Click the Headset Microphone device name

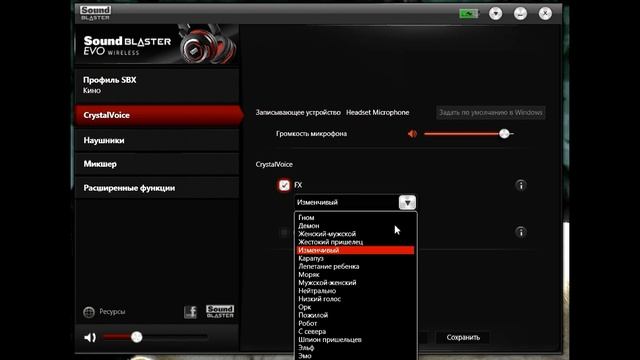pyautogui.click(x=378, y=113)
